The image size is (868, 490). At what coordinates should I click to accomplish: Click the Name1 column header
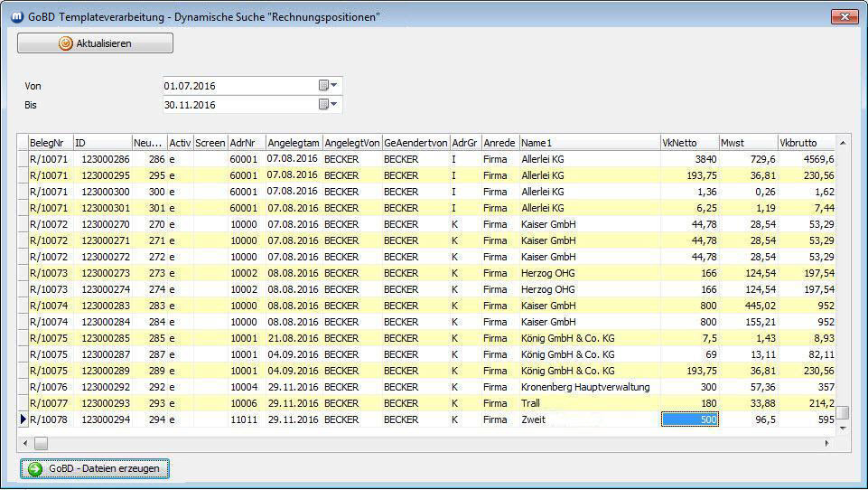(589, 143)
